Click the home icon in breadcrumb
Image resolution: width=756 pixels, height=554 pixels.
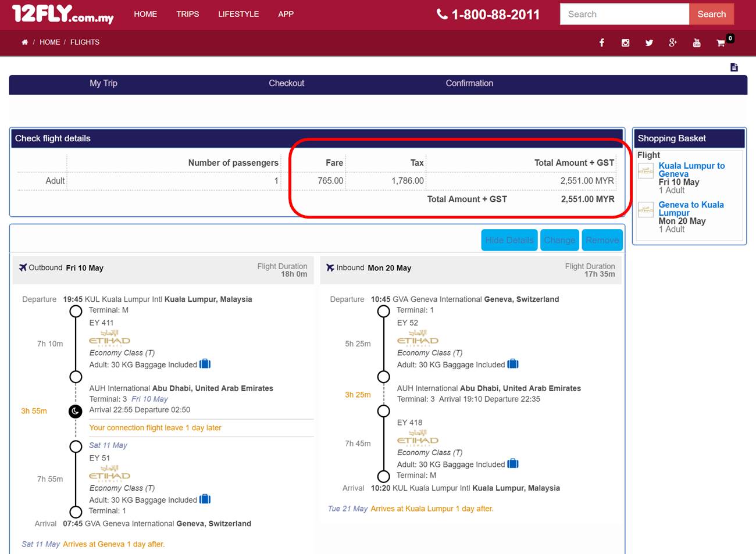click(24, 42)
